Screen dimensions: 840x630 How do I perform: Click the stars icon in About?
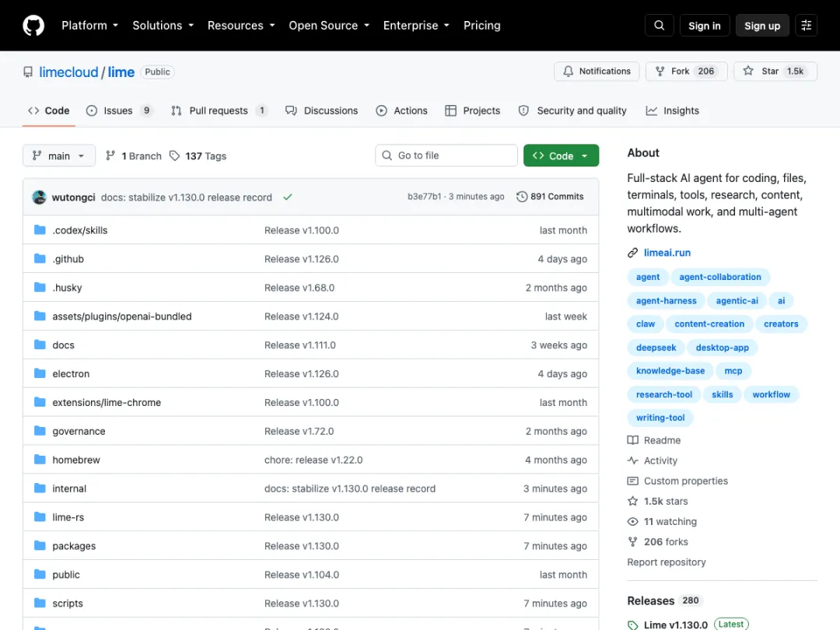tap(632, 502)
